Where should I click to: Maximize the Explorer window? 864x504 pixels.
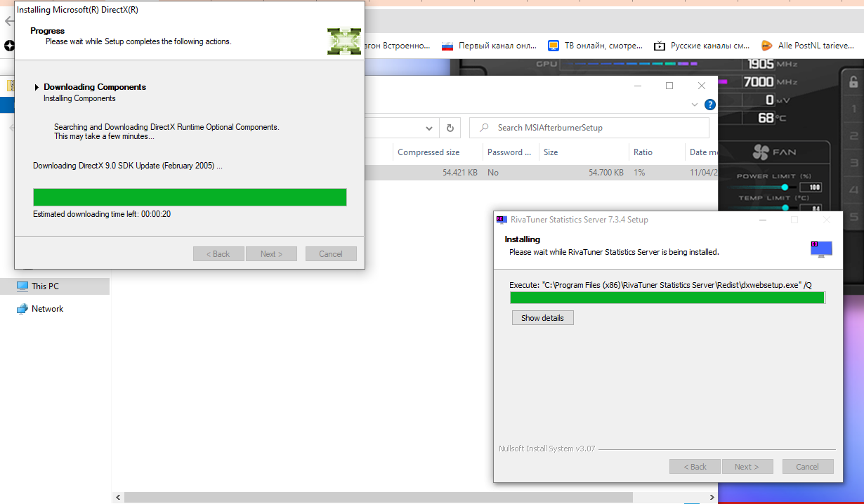[669, 86]
